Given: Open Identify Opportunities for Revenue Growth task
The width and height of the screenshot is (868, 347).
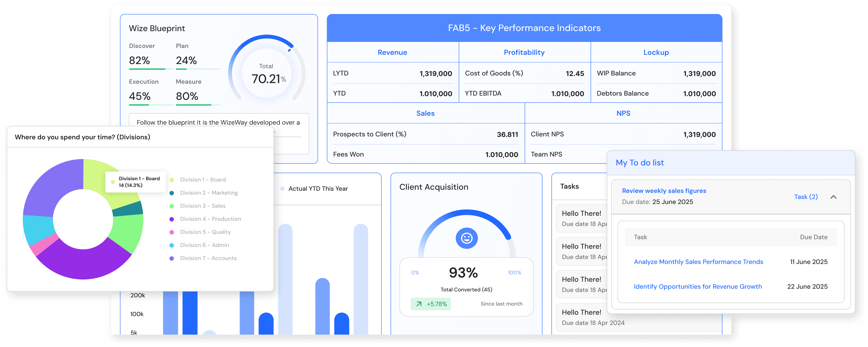Looking at the screenshot, I should 697,286.
